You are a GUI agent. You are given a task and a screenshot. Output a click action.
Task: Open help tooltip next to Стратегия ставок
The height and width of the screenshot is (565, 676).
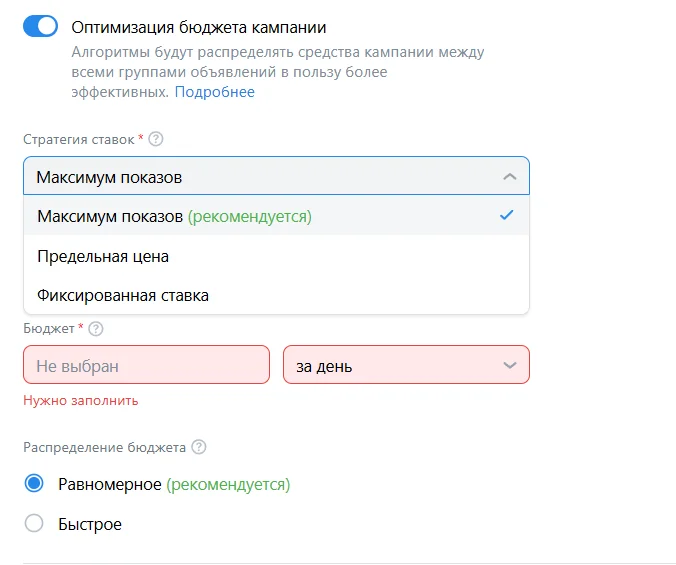click(156, 139)
